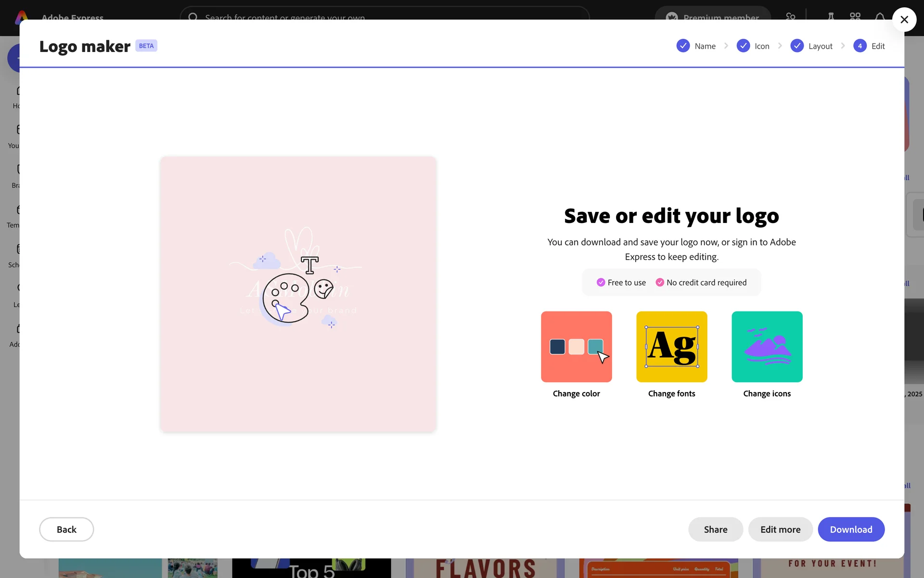Click chevron between Icon and Layout
The height and width of the screenshot is (578, 924).
[x=780, y=46]
